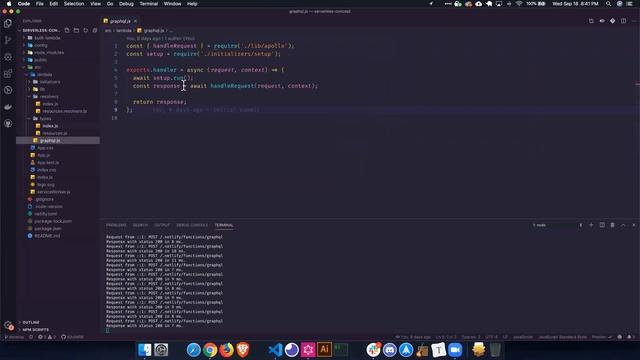This screenshot has height=360, width=640.
Task: Open the Explorer view in activity bar
Action: tap(8, 23)
